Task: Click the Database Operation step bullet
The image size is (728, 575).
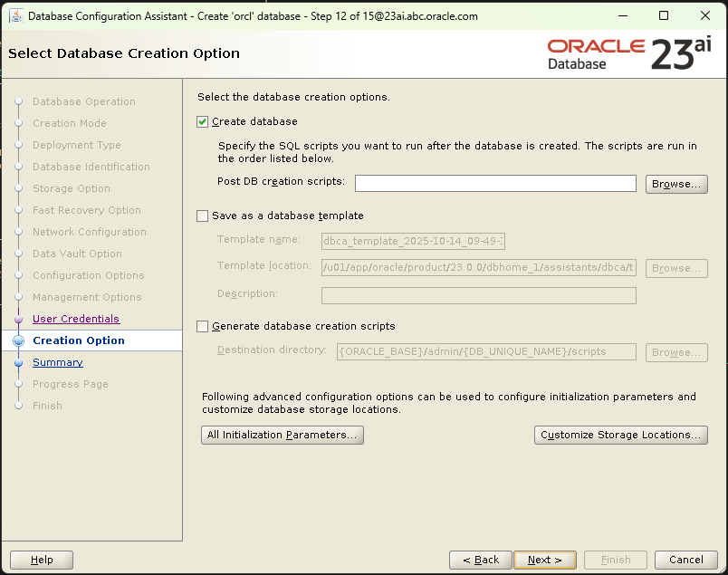Action: pos(18,101)
